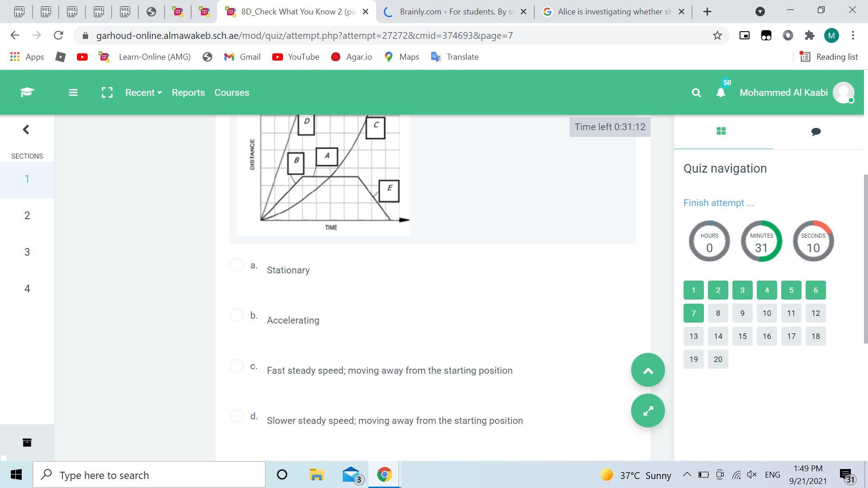Click the Finish attempt link
The image size is (868, 488).
(x=718, y=203)
